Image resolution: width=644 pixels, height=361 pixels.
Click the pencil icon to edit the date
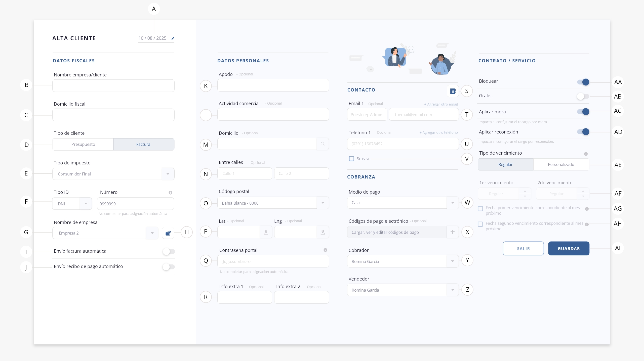pyautogui.click(x=173, y=38)
